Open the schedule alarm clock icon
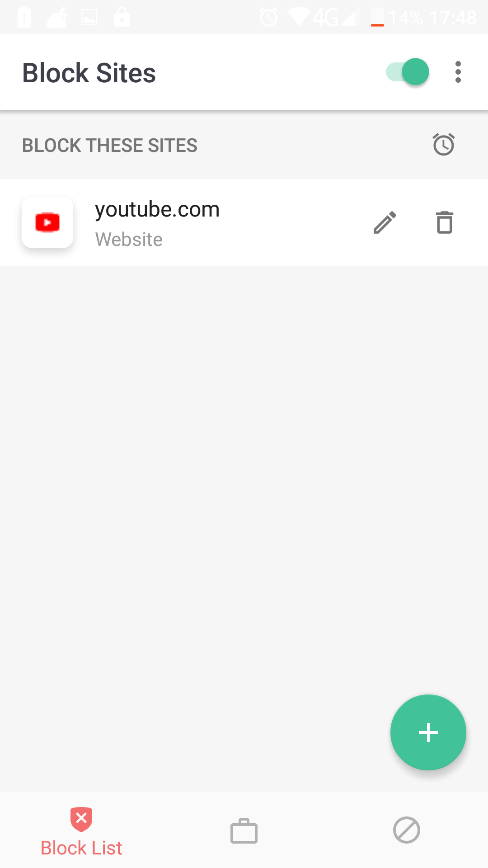 coord(444,145)
